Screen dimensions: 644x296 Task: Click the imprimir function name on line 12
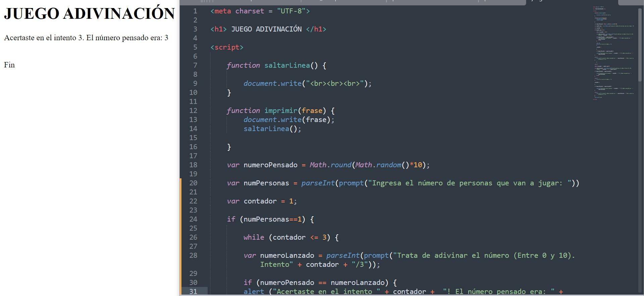pyautogui.click(x=281, y=111)
